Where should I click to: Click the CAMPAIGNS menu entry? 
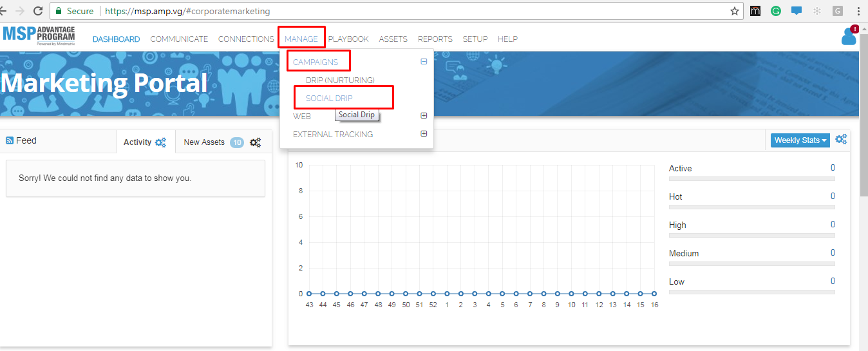coord(316,62)
